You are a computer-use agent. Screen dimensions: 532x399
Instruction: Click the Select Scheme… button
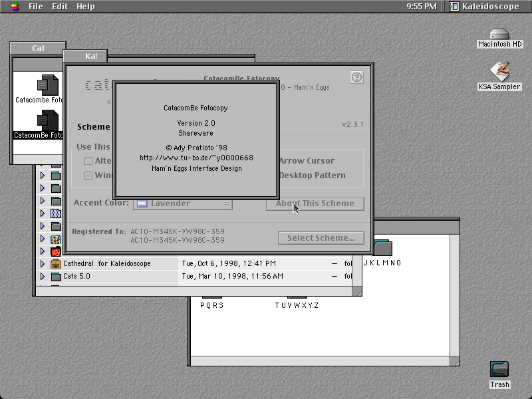point(321,238)
